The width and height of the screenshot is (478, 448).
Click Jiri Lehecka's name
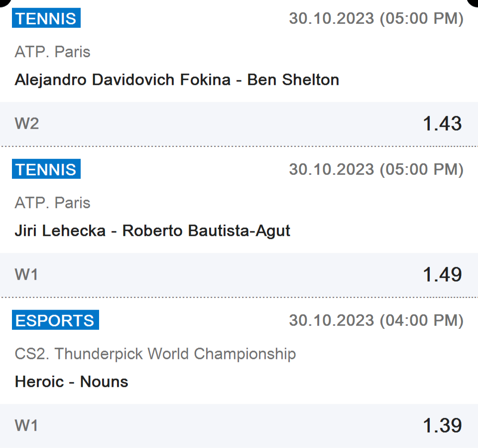(60, 231)
